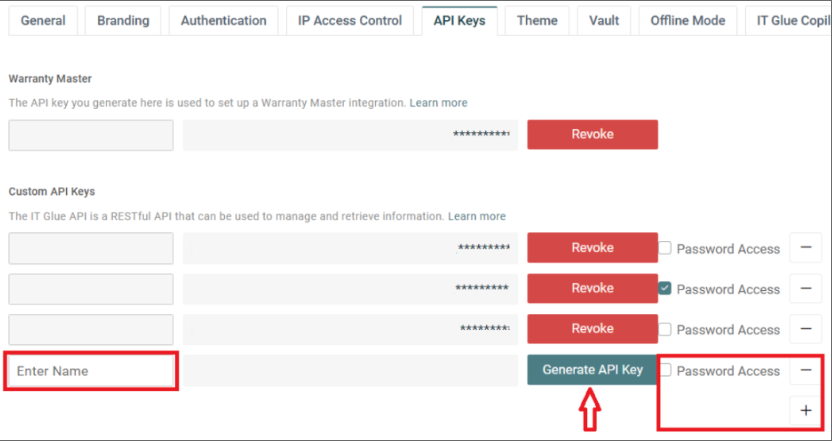Revoke the first custom API key
Viewport: 832px width, 441px height.
592,247
